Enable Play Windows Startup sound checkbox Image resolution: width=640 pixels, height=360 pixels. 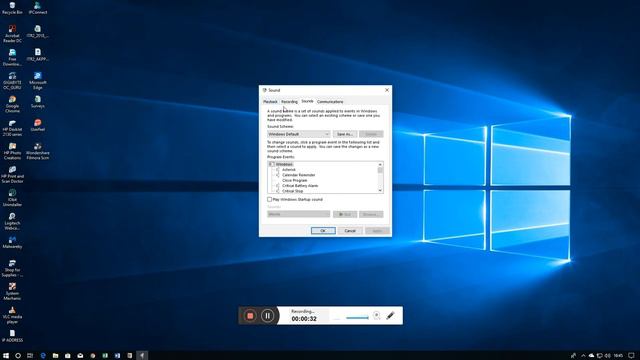[269, 200]
